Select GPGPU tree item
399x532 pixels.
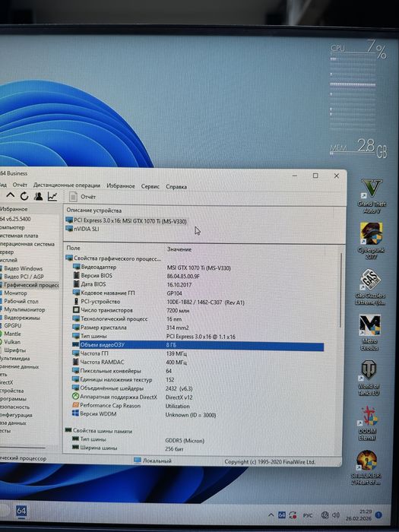(x=11, y=325)
